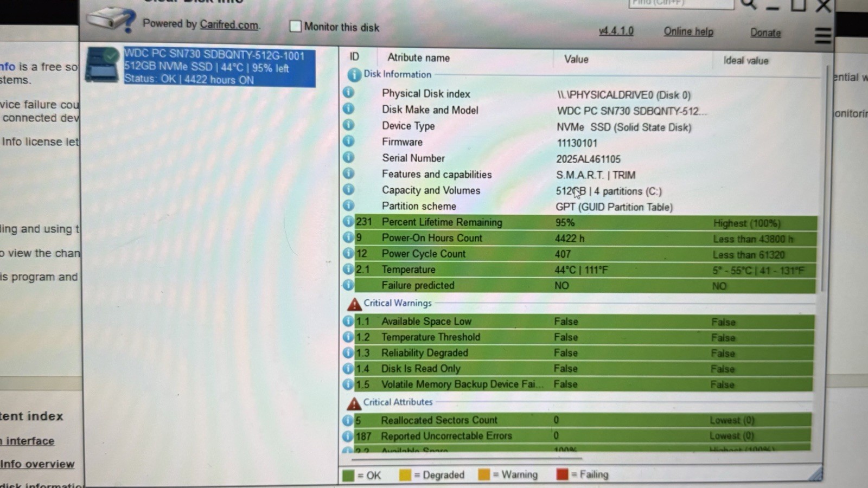Click info icon for Available Space Low
Viewport: 868px width, 488px height.
[x=348, y=321]
